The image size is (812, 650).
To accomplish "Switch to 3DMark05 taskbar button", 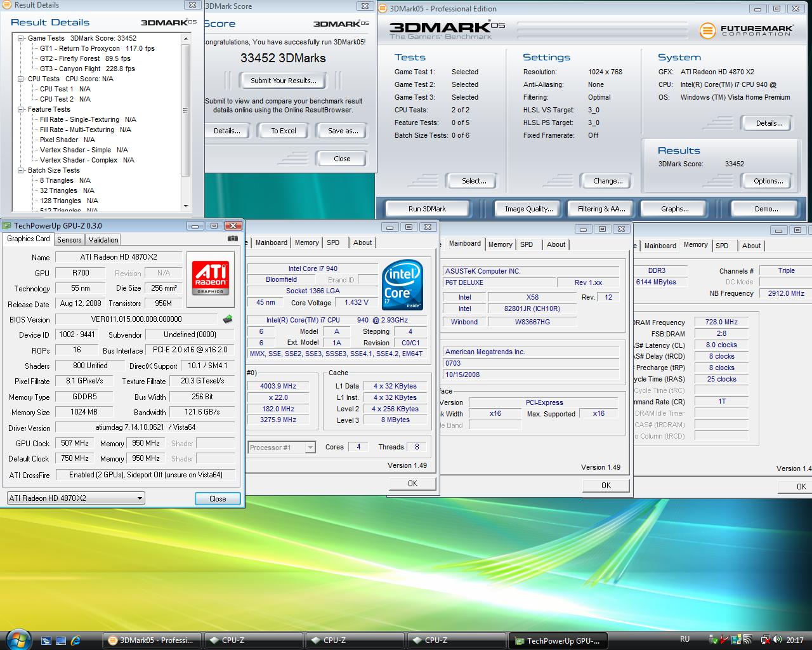I will (152, 640).
